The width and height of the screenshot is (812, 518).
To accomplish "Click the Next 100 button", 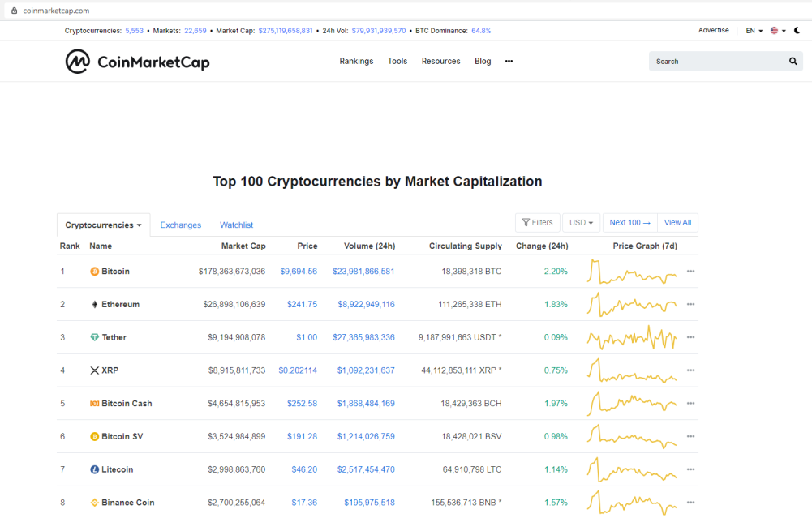I will click(x=629, y=222).
